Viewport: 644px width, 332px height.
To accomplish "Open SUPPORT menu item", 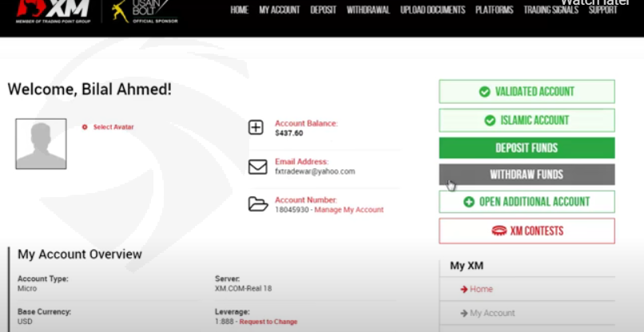I will (x=602, y=10).
